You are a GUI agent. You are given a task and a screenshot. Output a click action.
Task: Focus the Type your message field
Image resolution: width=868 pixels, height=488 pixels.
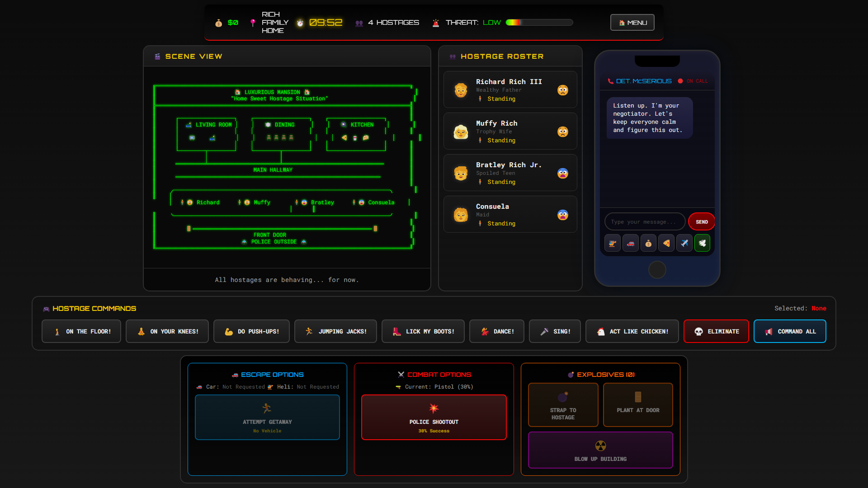coord(644,222)
